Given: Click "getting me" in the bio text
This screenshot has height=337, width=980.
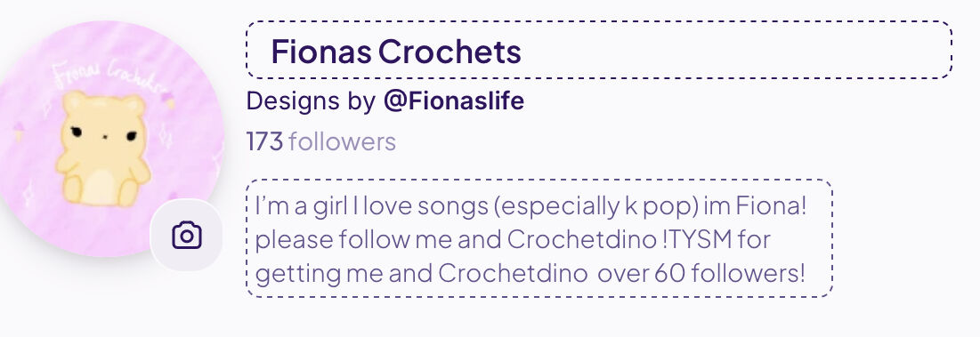Looking at the screenshot, I should click(x=319, y=274).
